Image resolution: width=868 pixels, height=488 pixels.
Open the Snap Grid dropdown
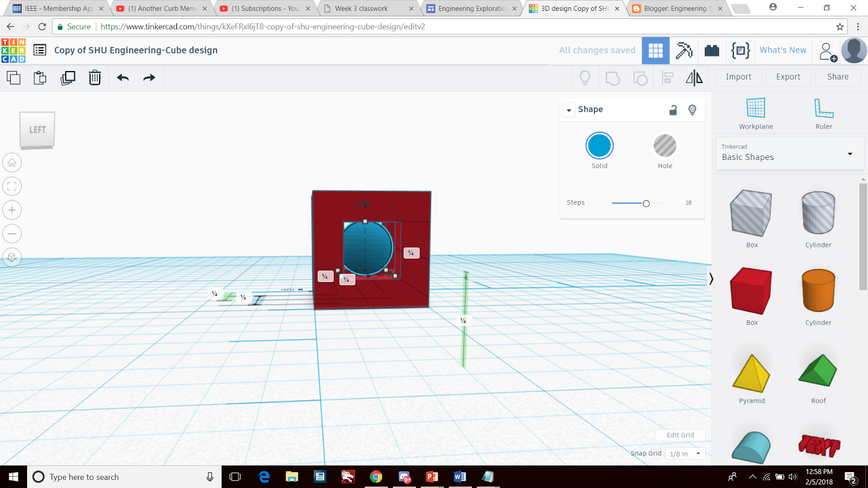685,453
